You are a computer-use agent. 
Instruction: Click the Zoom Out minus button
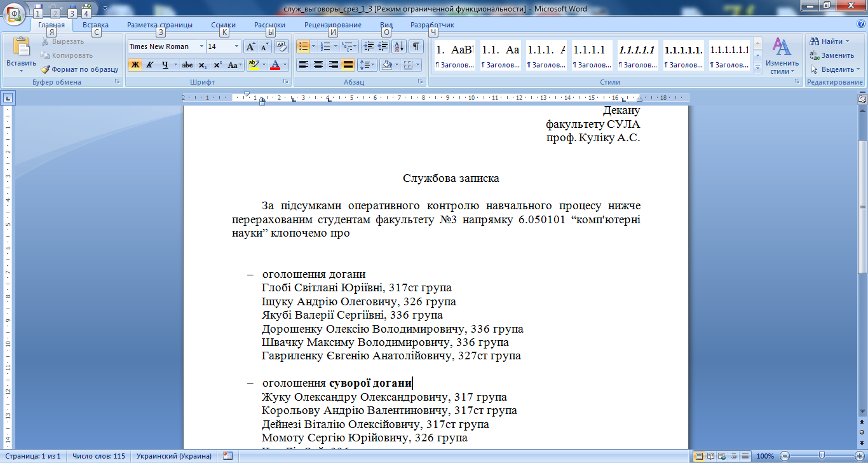[785, 456]
